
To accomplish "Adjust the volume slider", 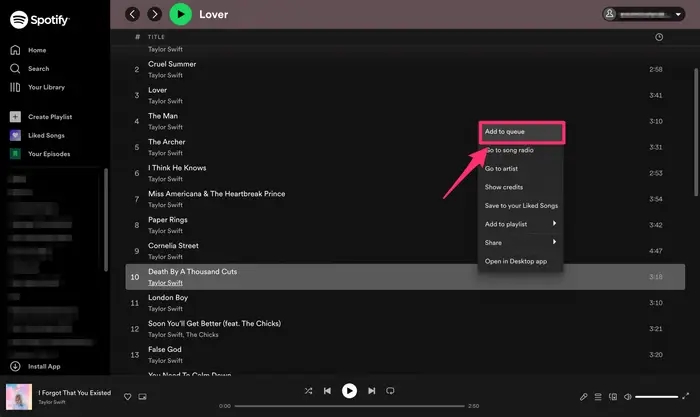I will coord(656,397).
